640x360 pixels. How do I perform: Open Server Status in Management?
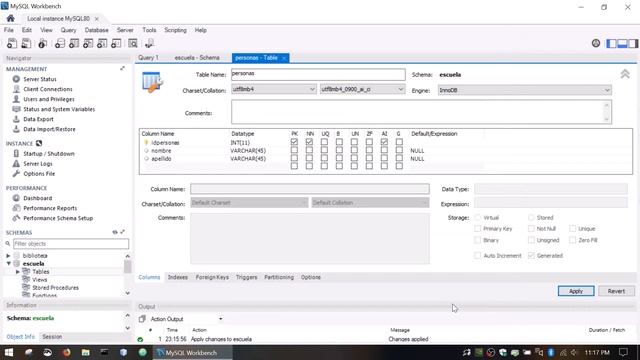(x=40, y=79)
